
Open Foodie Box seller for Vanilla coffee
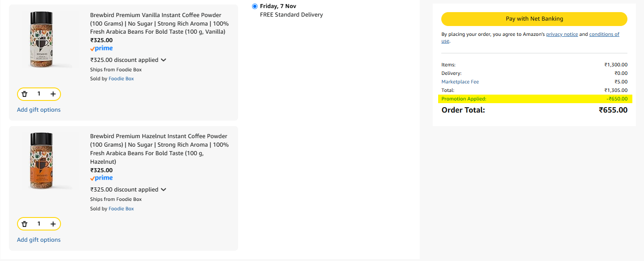[x=121, y=79]
